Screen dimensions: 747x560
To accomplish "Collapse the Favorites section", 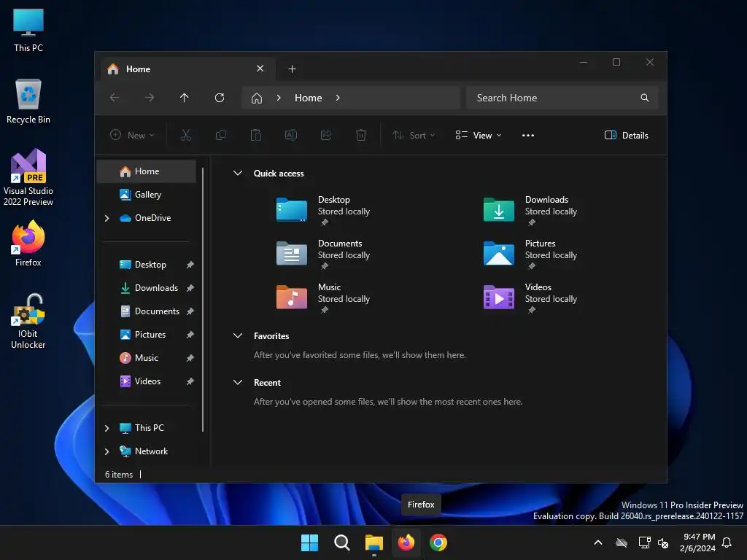I will pyautogui.click(x=238, y=335).
